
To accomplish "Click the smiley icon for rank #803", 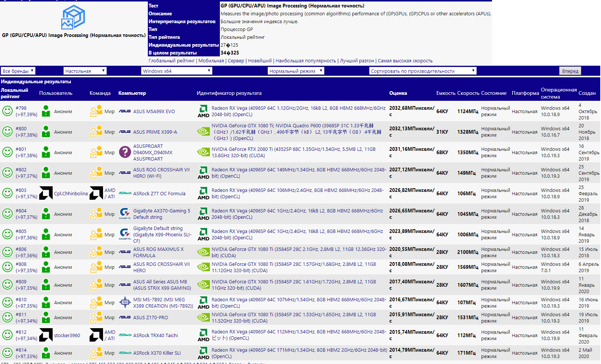I will click(7, 193).
